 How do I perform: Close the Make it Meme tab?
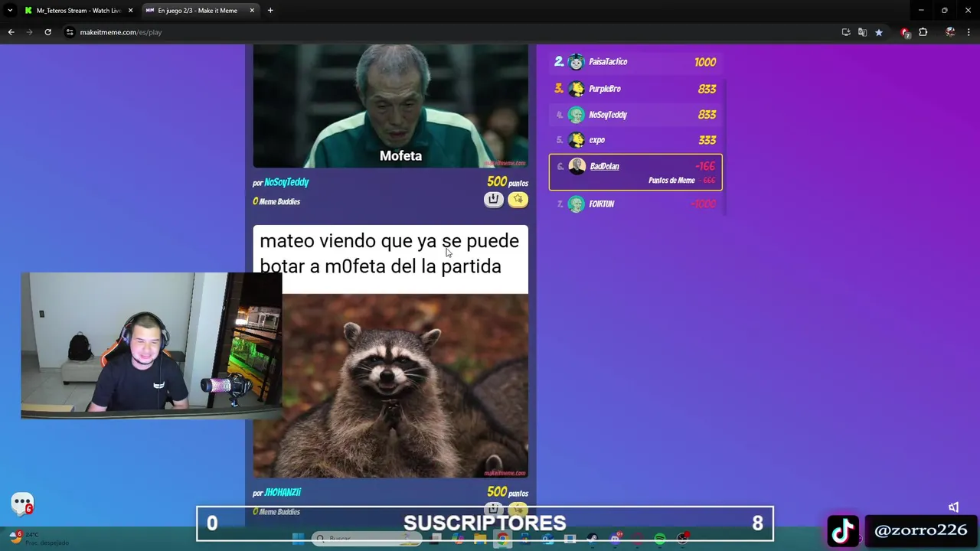(x=252, y=11)
